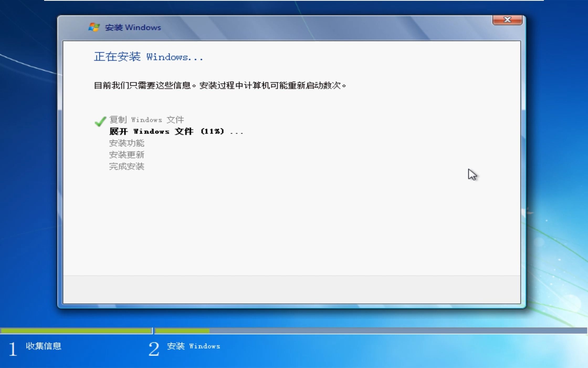The height and width of the screenshot is (368, 588).
Task: Click the completed step icon for copying files
Action: [x=100, y=121]
